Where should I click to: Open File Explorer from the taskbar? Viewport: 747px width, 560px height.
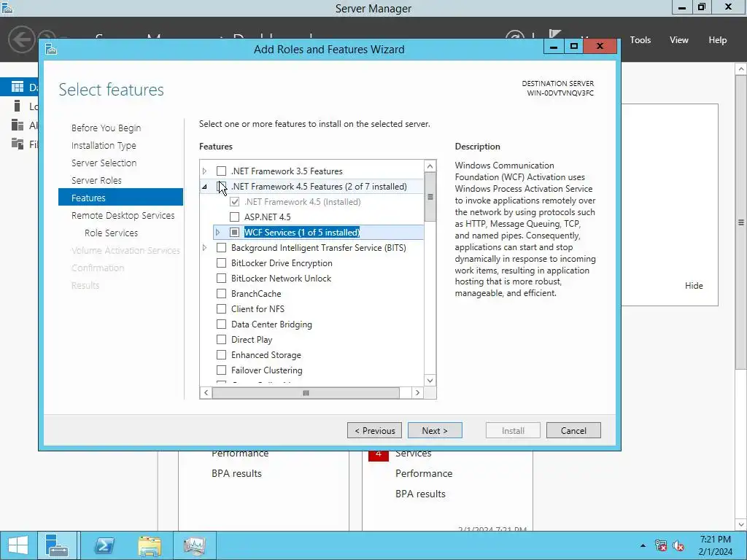click(149, 545)
